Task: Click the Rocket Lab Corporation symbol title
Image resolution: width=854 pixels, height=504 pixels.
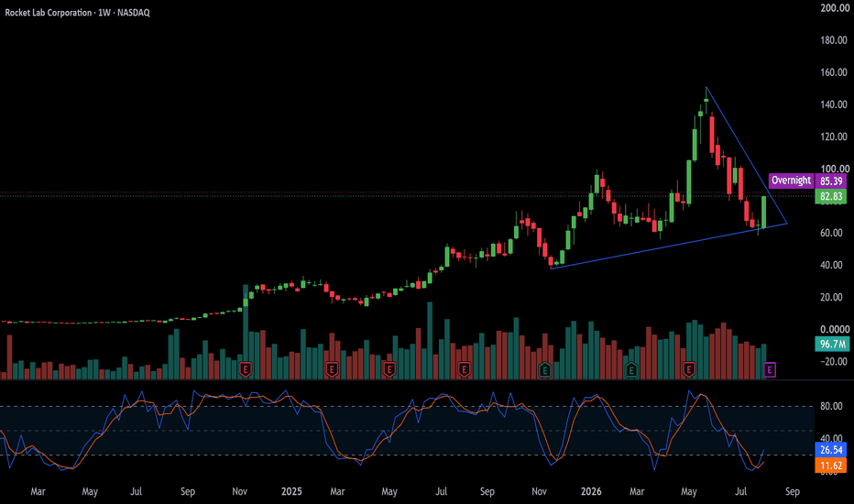Action: (49, 13)
